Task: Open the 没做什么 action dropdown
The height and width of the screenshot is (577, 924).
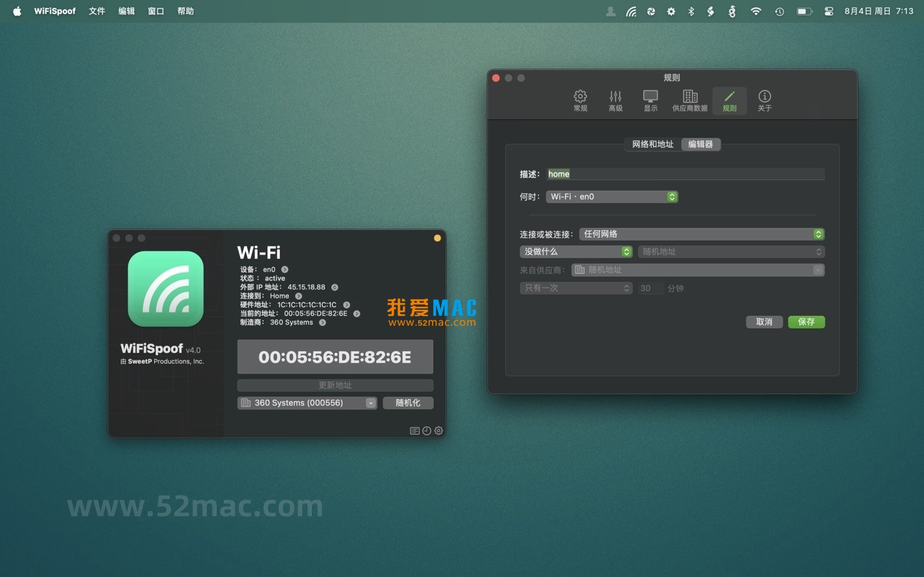Action: pyautogui.click(x=576, y=252)
